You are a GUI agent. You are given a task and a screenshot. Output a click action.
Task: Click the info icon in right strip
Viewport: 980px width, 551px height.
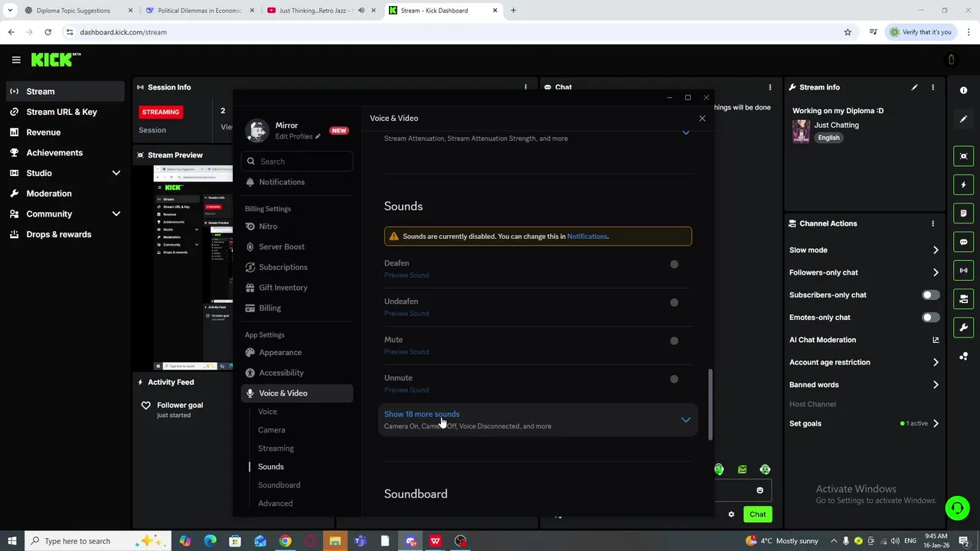(x=963, y=90)
